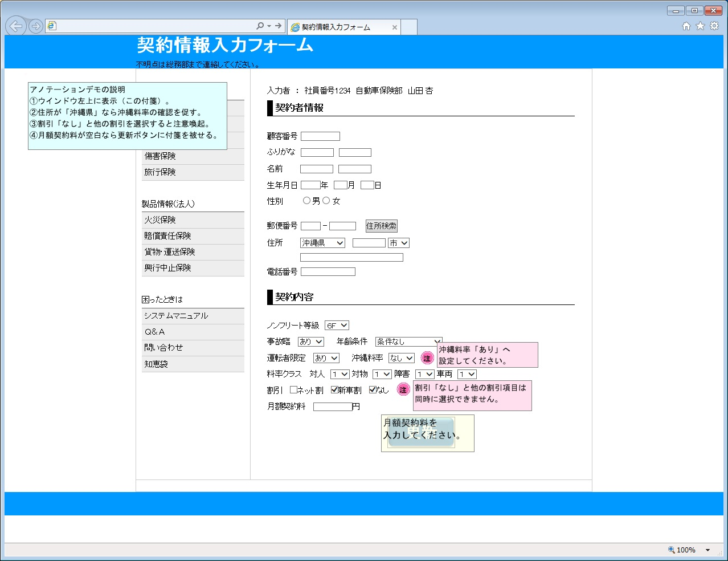Open システムマニュアル in the sidebar
The image size is (728, 561).
[193, 316]
